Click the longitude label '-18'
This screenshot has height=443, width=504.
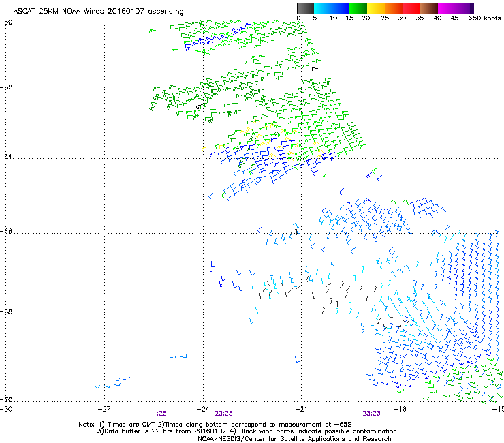tap(400, 409)
